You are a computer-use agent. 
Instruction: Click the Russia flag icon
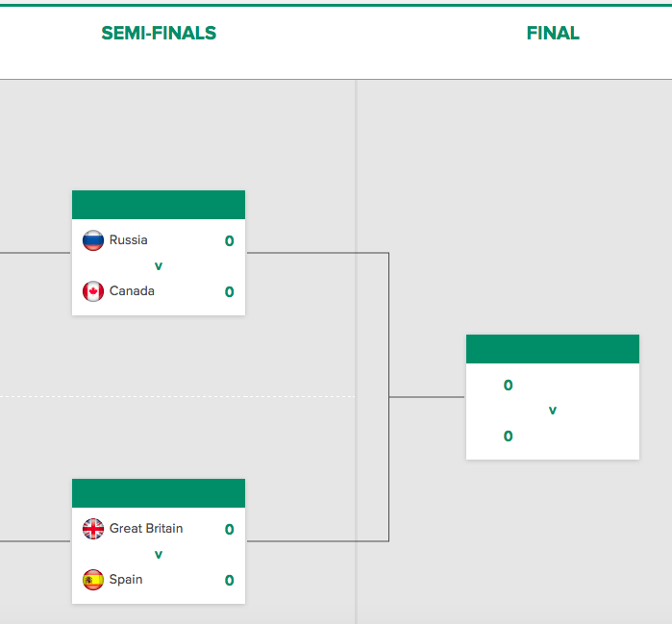[93, 240]
